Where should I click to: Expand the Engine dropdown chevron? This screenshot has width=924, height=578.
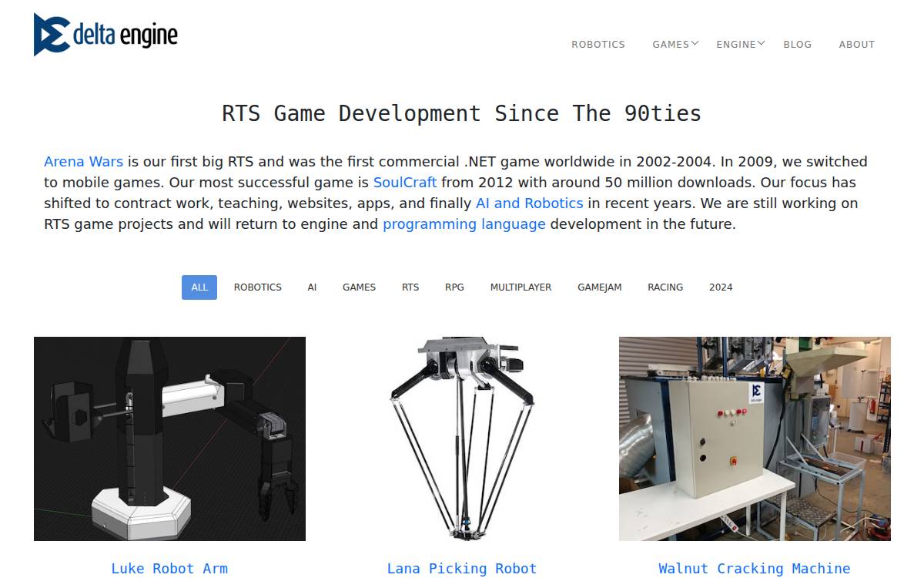click(761, 43)
